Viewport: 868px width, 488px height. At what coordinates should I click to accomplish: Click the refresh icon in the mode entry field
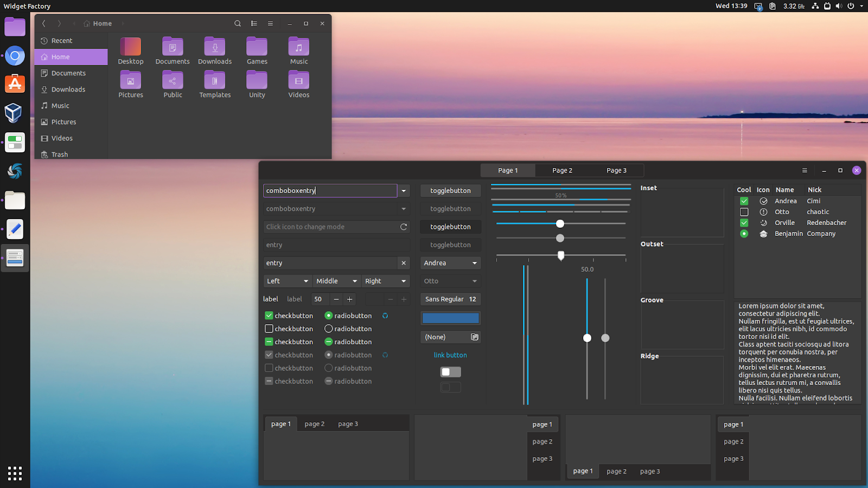(404, 227)
